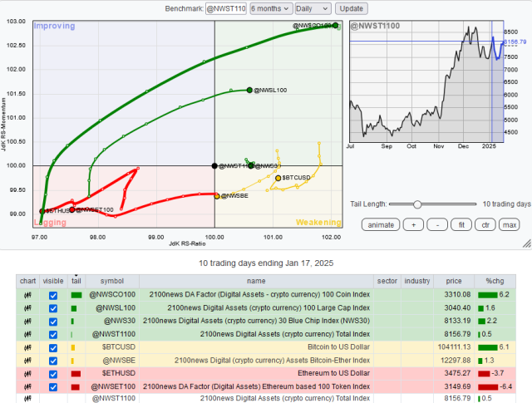Click tail color marker for @NWSCO100

[76, 295]
